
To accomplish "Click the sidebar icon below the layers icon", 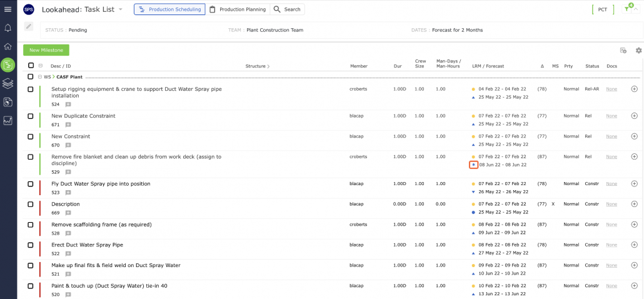I will (8, 102).
